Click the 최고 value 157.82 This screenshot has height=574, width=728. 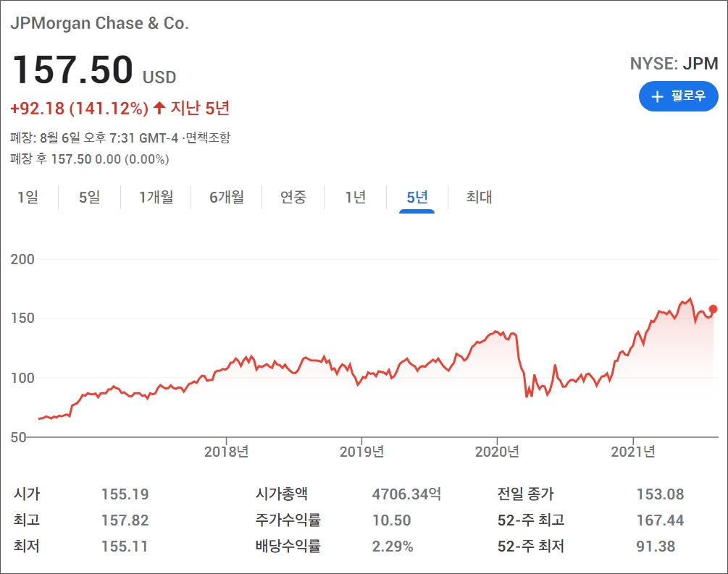click(x=125, y=520)
